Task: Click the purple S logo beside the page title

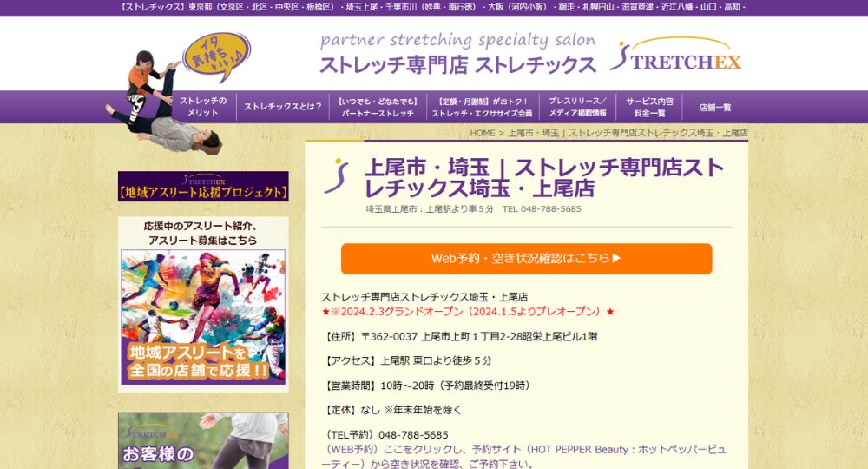Action: [x=337, y=176]
